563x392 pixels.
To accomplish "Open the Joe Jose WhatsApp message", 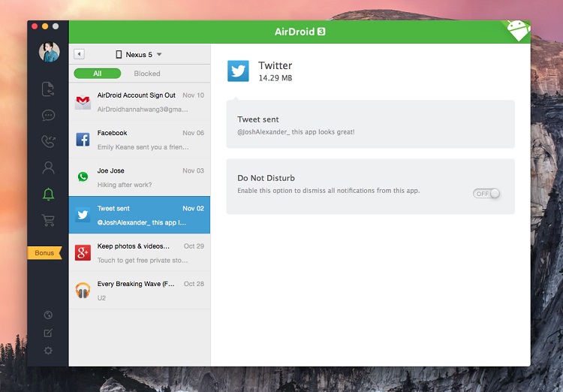I will 140,177.
